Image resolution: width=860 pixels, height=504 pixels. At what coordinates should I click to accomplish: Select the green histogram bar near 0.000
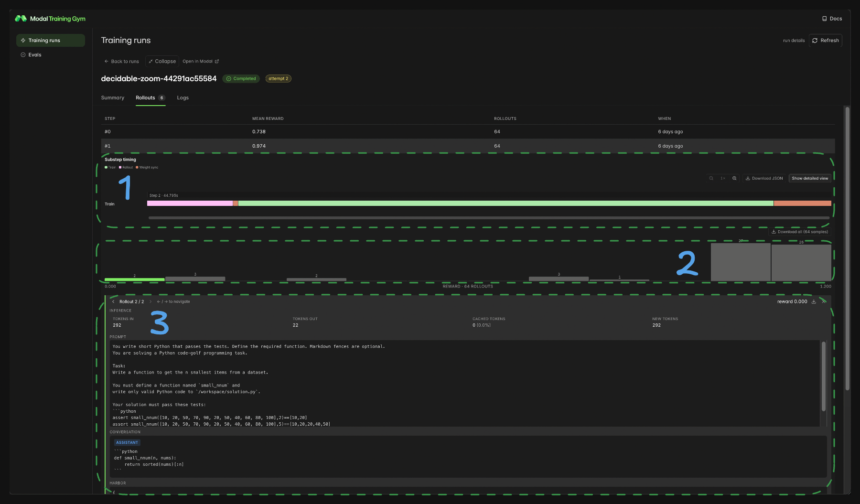134,279
